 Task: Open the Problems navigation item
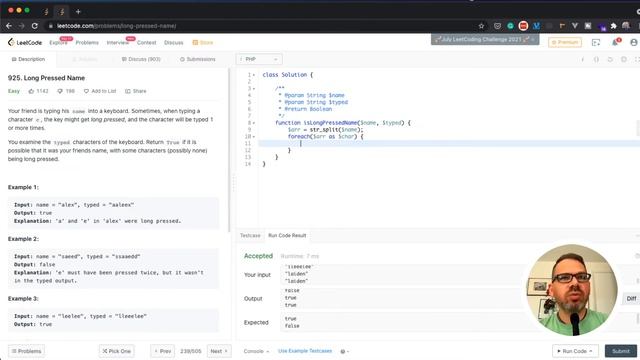pyautogui.click(x=87, y=42)
